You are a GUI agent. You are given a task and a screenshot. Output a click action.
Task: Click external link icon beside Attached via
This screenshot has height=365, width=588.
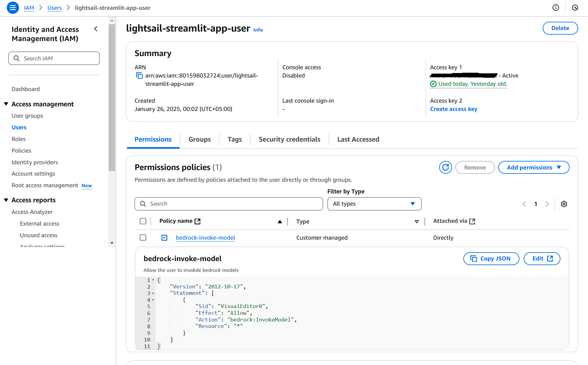(x=472, y=221)
